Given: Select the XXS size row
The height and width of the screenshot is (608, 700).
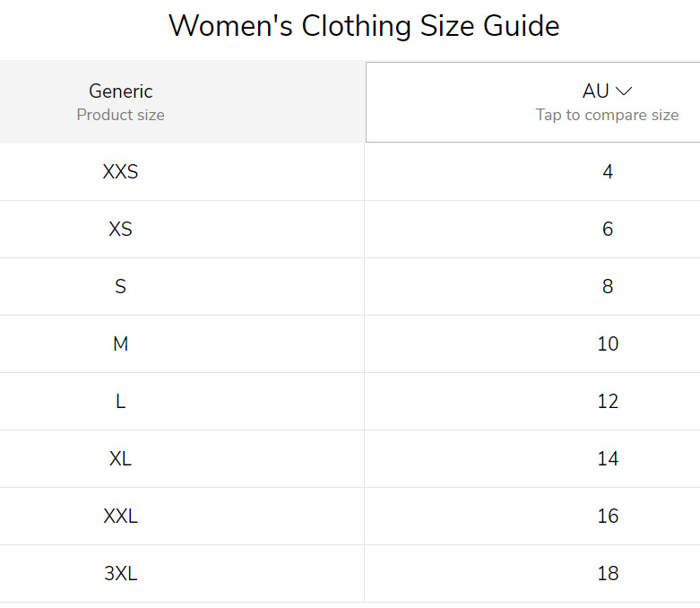Looking at the screenshot, I should [x=350, y=172].
